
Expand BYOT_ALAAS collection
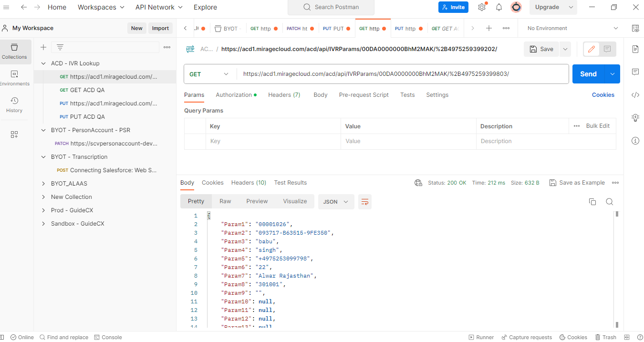pyautogui.click(x=44, y=184)
